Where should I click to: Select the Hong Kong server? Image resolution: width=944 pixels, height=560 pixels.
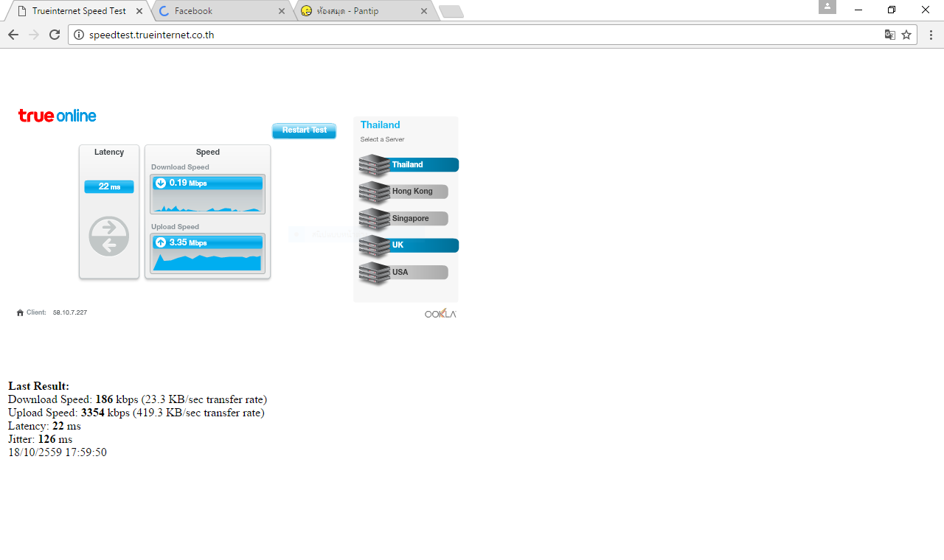403,192
